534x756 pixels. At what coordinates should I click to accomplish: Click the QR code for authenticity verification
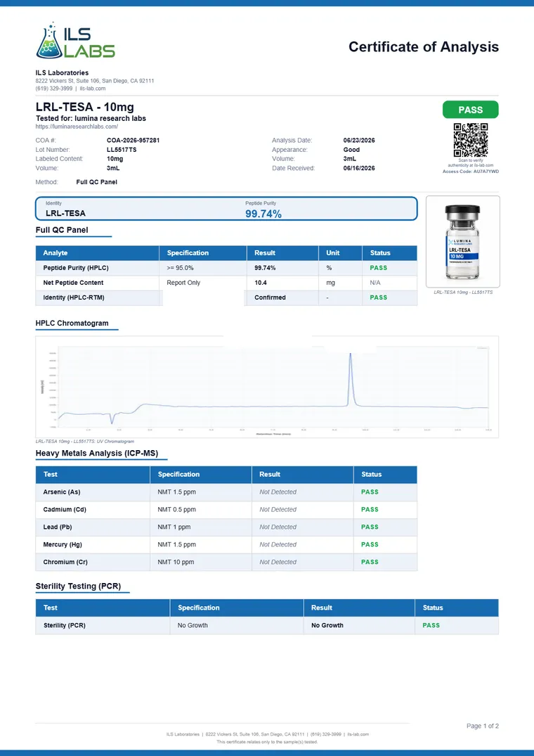(471, 140)
